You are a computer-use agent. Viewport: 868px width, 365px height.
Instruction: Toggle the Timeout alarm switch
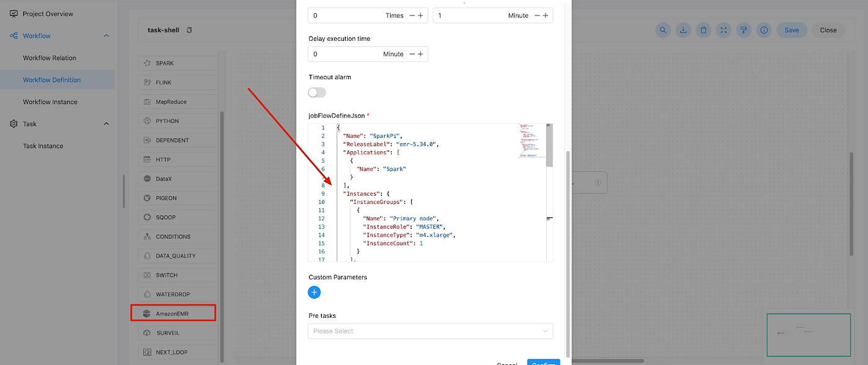pyautogui.click(x=316, y=92)
